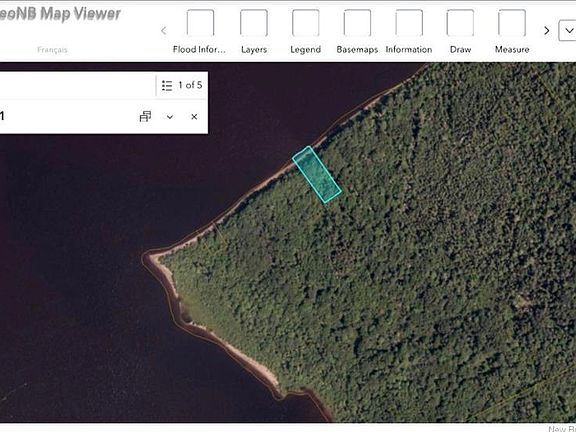Close the feature popup
576x432 pixels.
(194, 117)
